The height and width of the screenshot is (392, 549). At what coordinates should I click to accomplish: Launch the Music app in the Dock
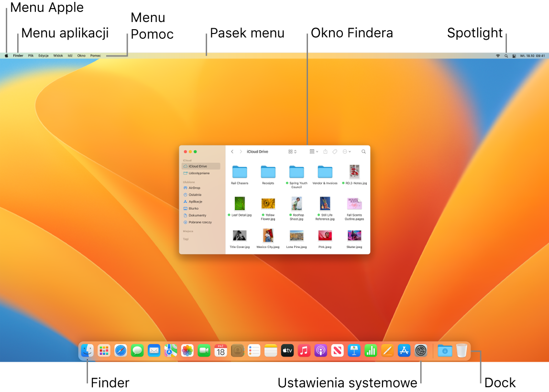point(303,350)
